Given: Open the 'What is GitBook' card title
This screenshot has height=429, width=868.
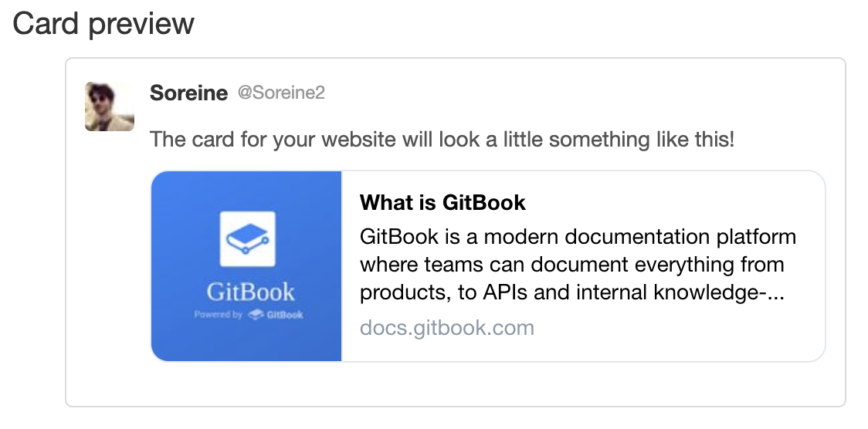Looking at the screenshot, I should [442, 202].
